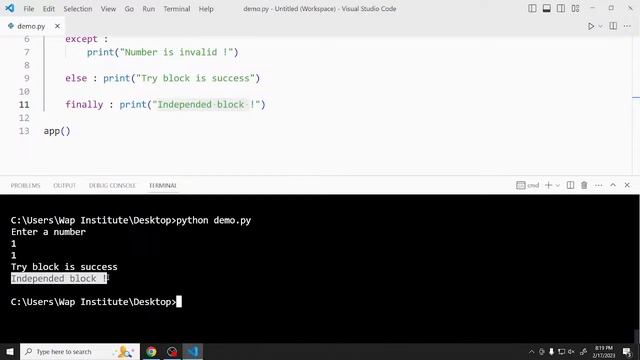640x360 pixels.
Task: Open the Go menu
Action: 129,9
